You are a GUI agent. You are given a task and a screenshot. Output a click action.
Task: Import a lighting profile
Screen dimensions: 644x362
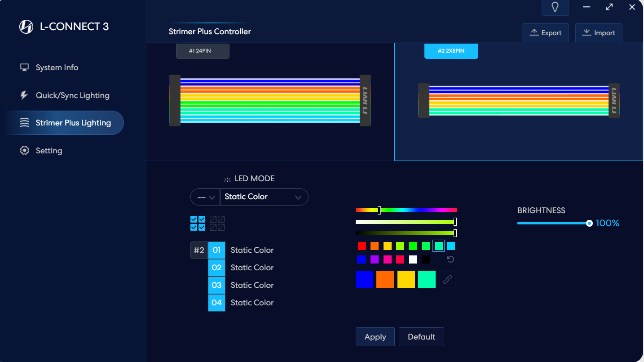(x=599, y=33)
